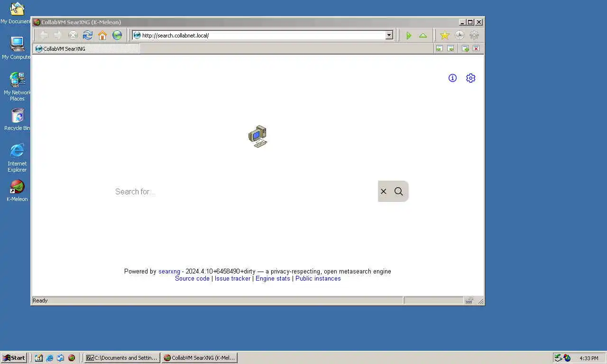Click the Stop loading button
The image size is (607, 364).
click(73, 35)
